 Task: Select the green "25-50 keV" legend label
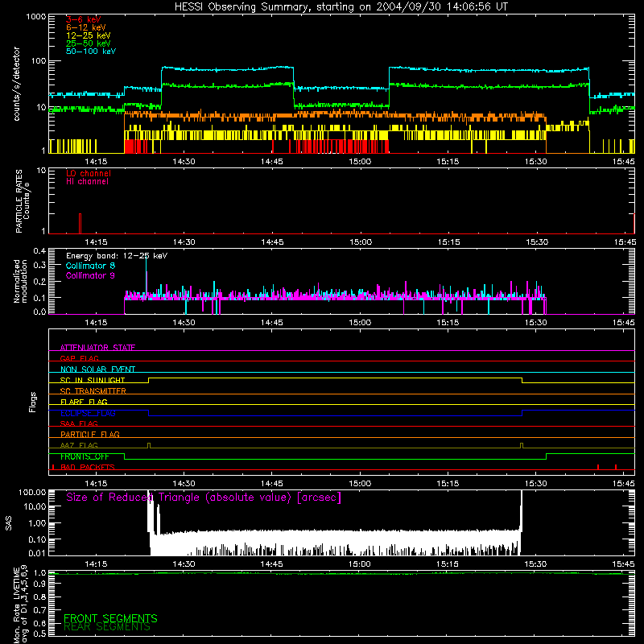pos(89,43)
